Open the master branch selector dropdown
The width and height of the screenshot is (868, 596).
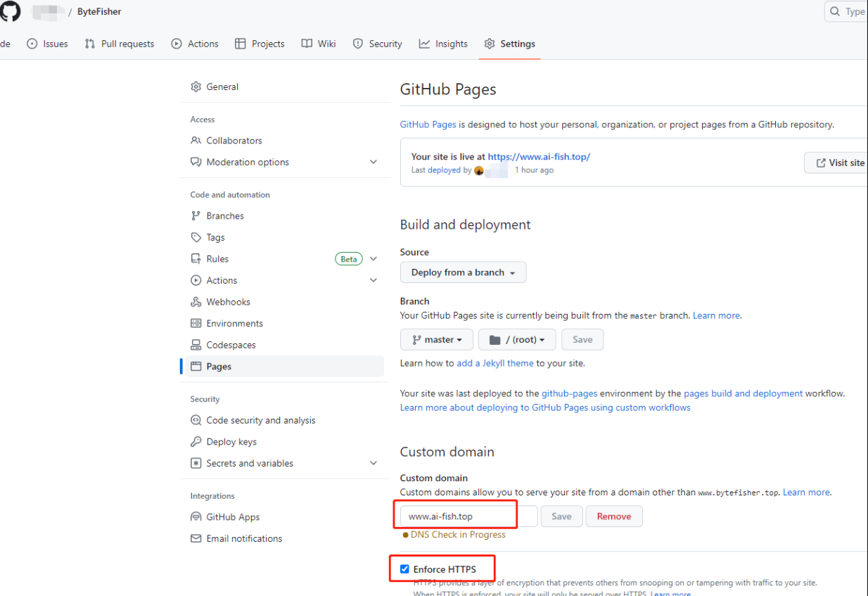tap(436, 340)
